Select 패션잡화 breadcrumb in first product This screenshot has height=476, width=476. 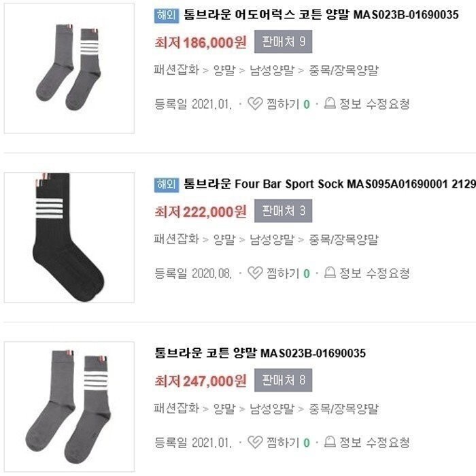(176, 70)
